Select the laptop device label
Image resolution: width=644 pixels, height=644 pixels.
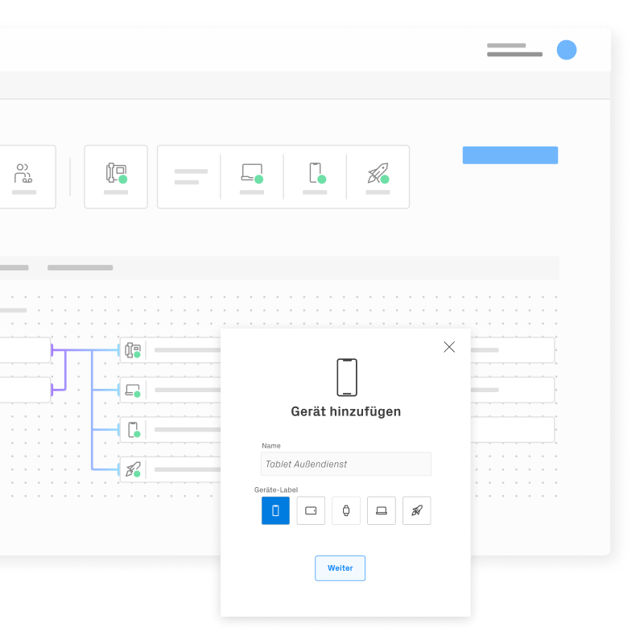[382, 510]
